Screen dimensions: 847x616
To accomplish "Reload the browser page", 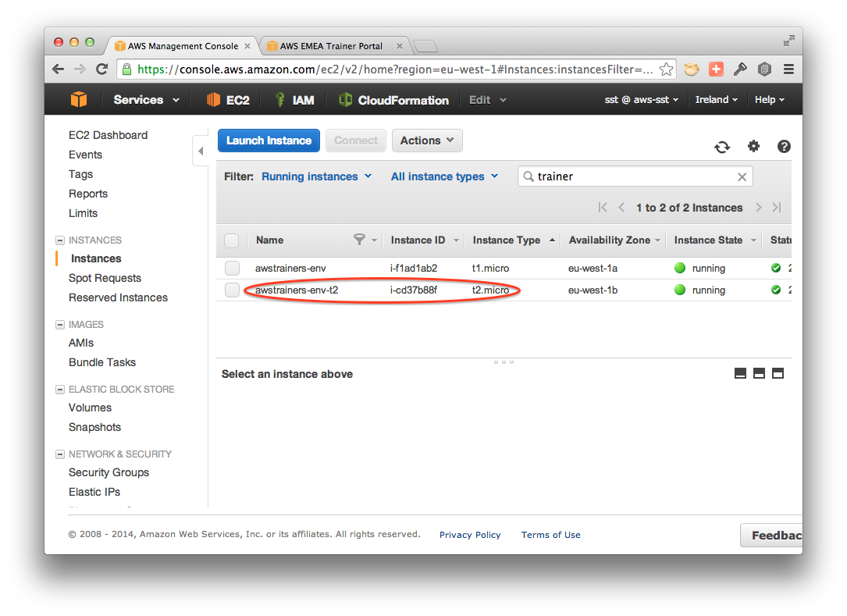I will 101,69.
